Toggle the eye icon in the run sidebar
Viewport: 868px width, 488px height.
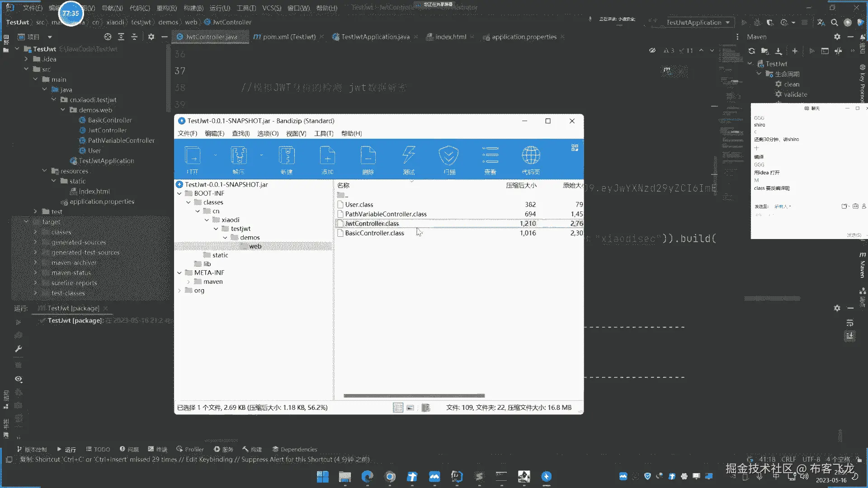19,379
